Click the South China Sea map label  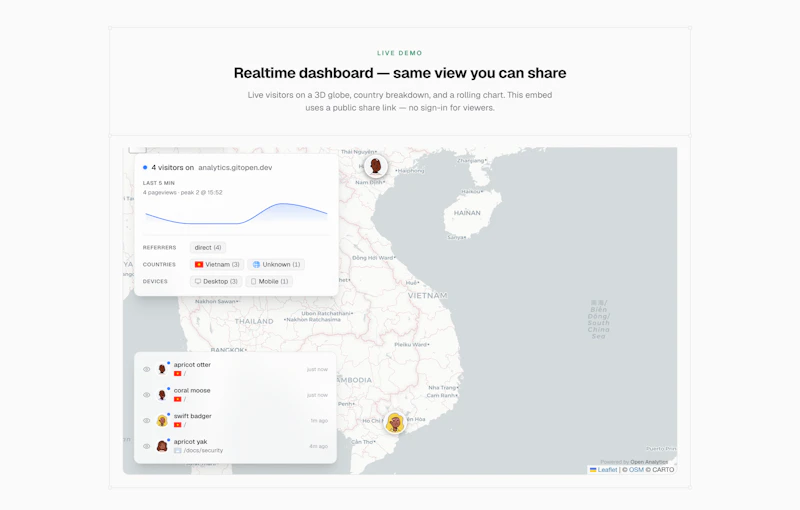pos(598,319)
